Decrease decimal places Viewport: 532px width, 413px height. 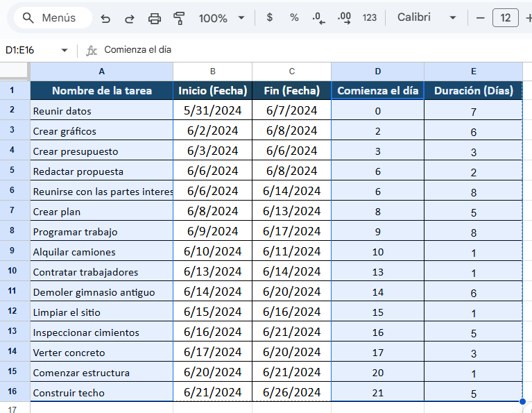coord(318,18)
